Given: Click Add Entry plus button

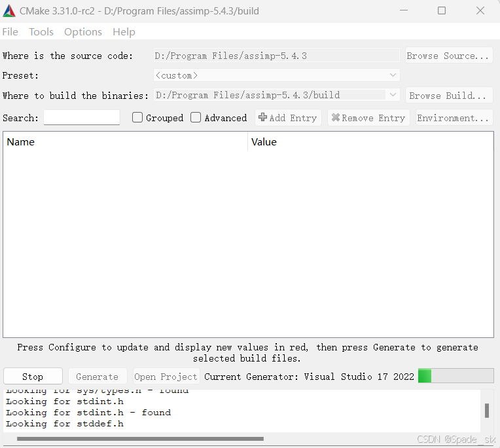Looking at the screenshot, I should click(288, 118).
